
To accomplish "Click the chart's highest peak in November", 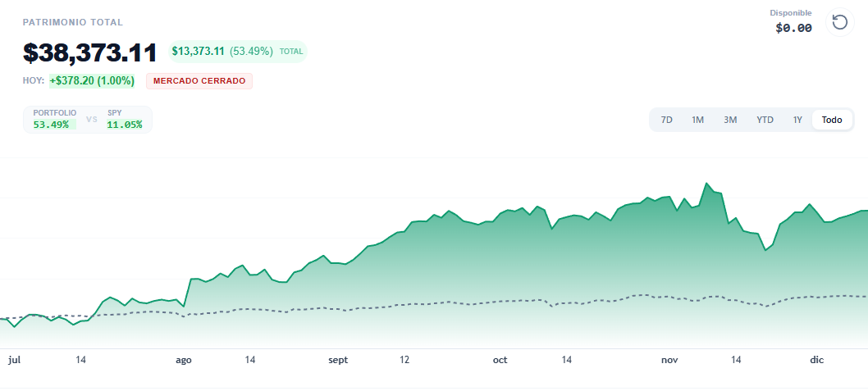I will [x=705, y=184].
